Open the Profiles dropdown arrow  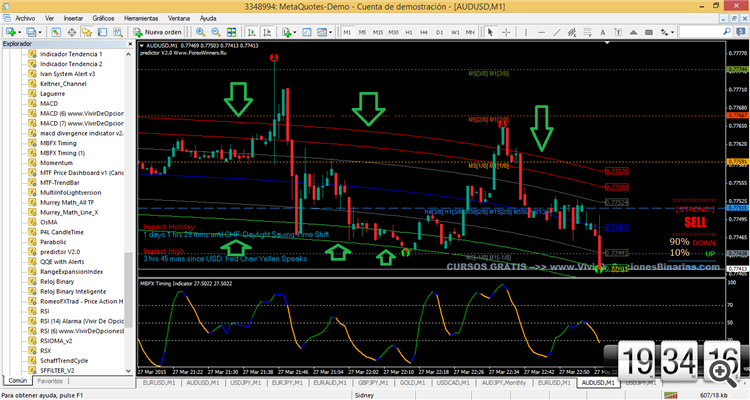click(x=40, y=32)
